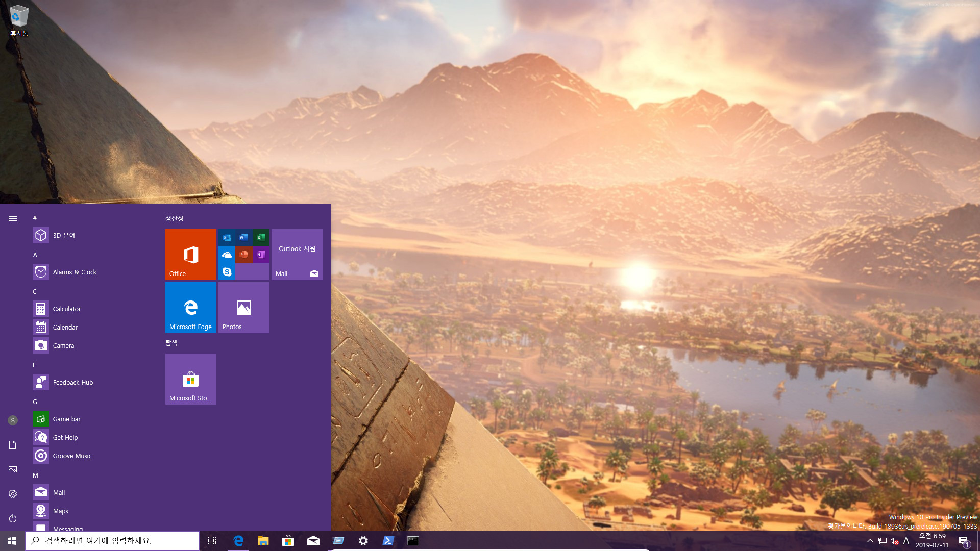Open Maps app

pos(92,511)
